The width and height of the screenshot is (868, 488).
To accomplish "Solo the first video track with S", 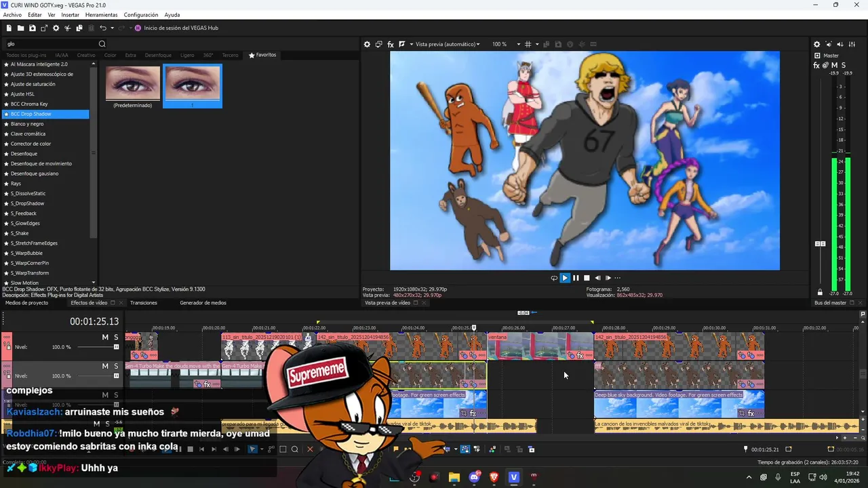I will pyautogui.click(x=116, y=337).
